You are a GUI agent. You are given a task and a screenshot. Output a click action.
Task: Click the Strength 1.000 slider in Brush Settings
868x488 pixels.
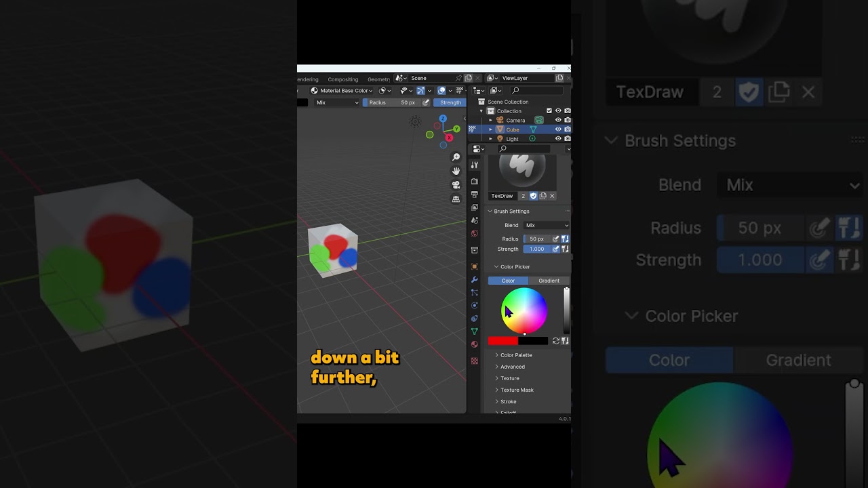coord(537,249)
